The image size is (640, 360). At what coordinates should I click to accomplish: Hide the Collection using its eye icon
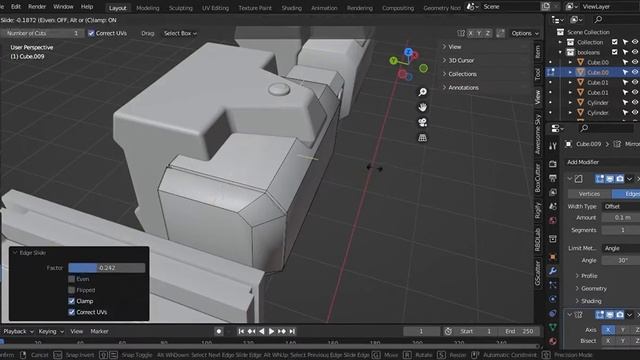pos(635,42)
